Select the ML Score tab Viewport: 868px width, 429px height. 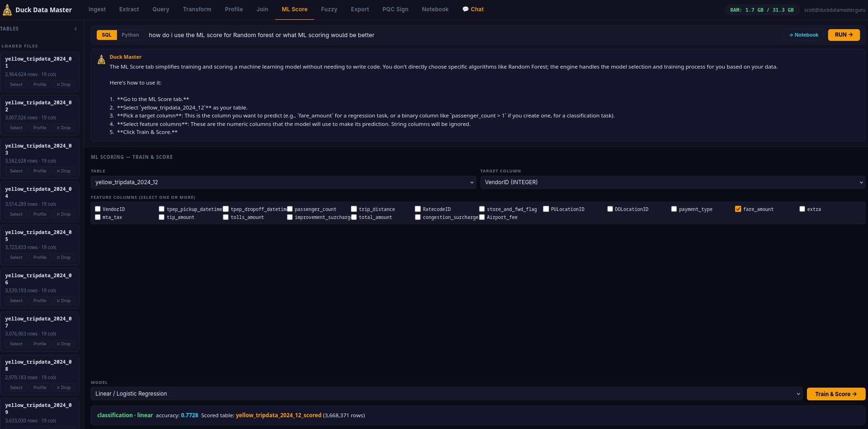pyautogui.click(x=294, y=9)
